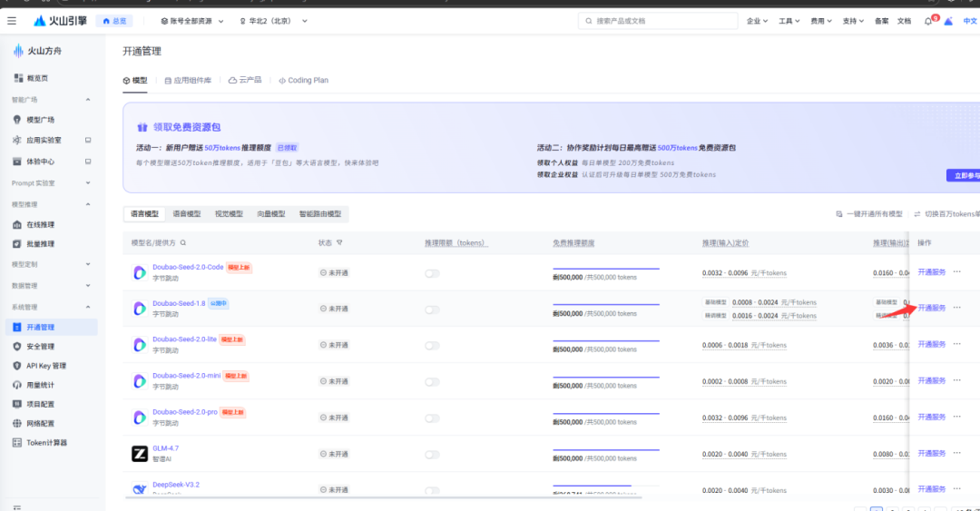Viewport: 980px width, 511px height.
Task: Toggle inference limit for Doubao-Seed-1.8
Action: pyautogui.click(x=432, y=310)
